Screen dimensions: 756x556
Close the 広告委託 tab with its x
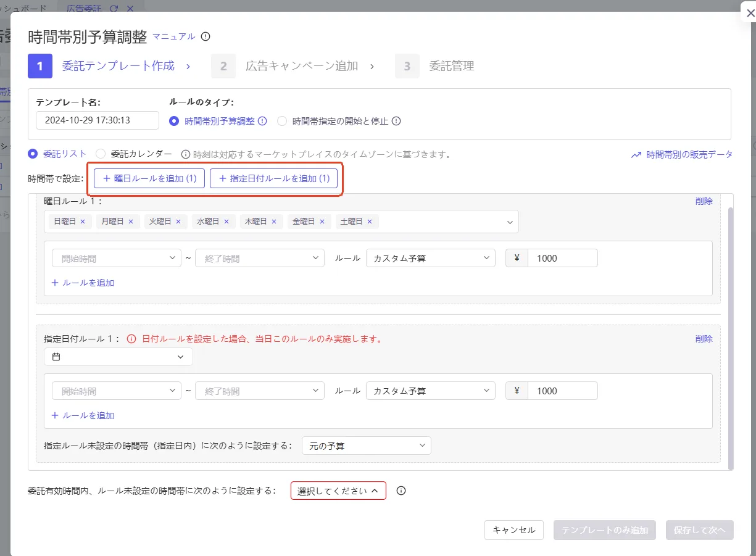(x=130, y=9)
